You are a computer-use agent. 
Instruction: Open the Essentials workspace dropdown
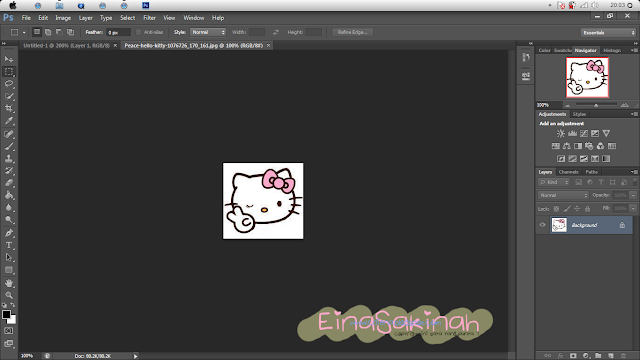[x=608, y=33]
